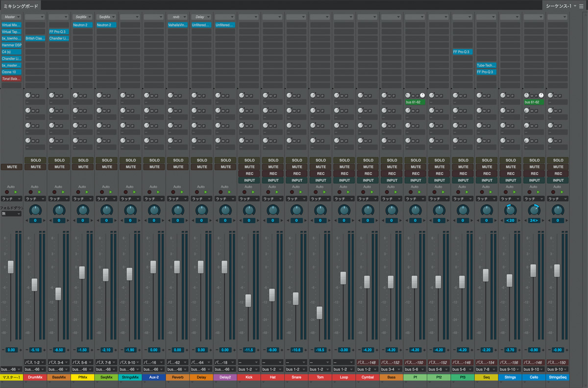Solo the Cello track

click(x=535, y=160)
